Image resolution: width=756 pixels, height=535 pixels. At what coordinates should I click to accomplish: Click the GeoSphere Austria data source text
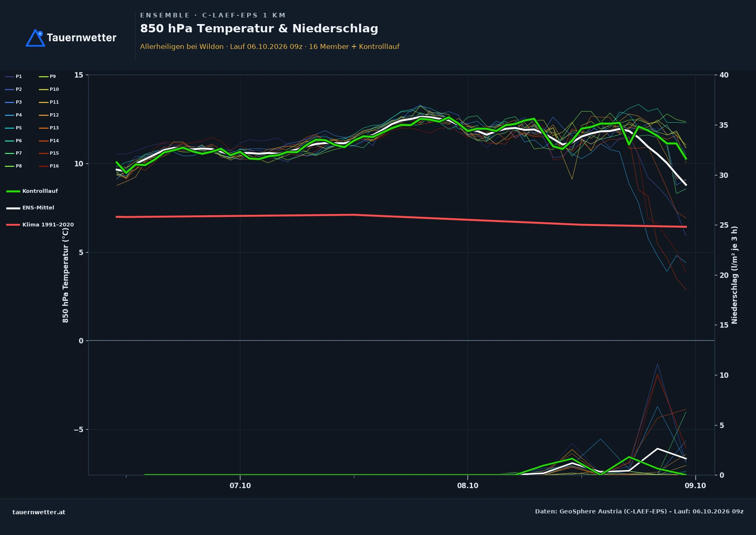[639, 511]
